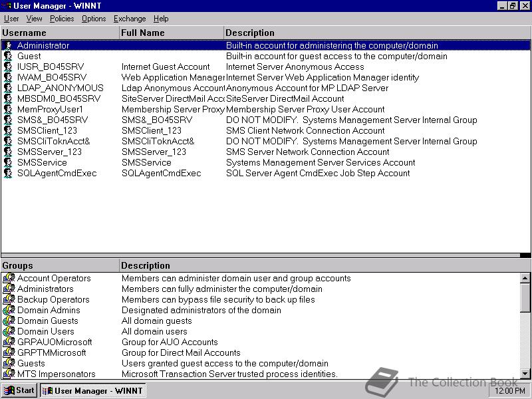The width and height of the screenshot is (532, 399).
Task: Click the Domain Admins global group icon
Action: click(x=9, y=310)
